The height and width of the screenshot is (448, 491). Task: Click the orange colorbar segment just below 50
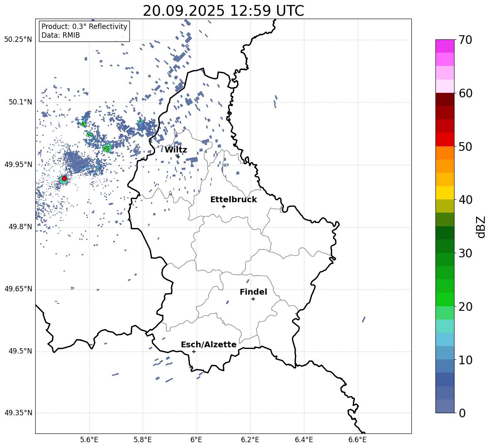pos(445,153)
